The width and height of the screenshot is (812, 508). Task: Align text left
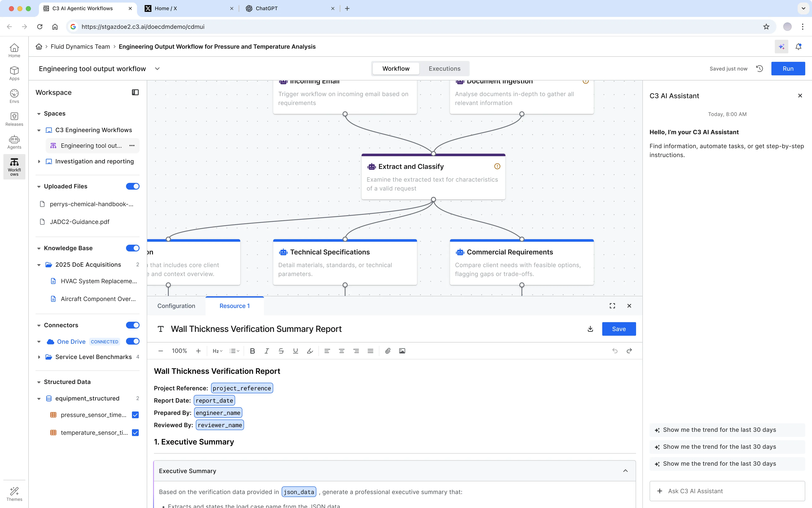tap(327, 351)
